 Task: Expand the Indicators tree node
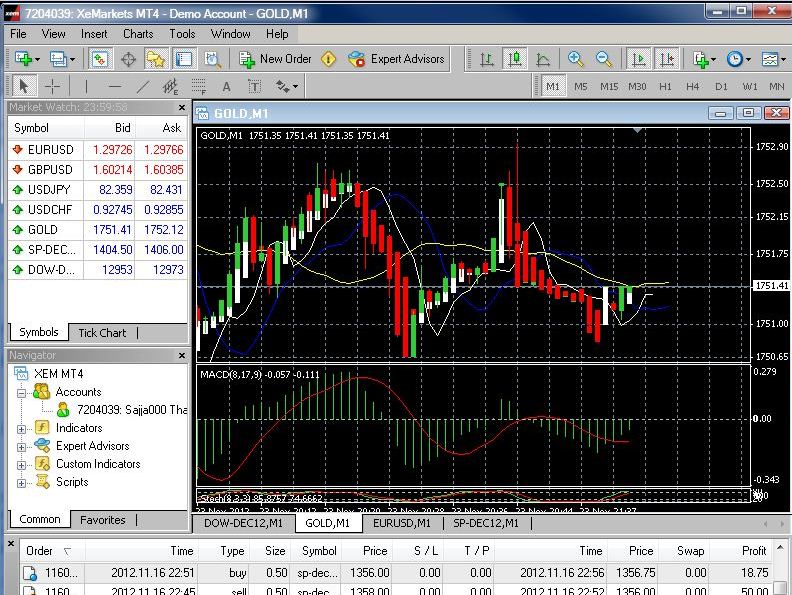tap(21, 429)
